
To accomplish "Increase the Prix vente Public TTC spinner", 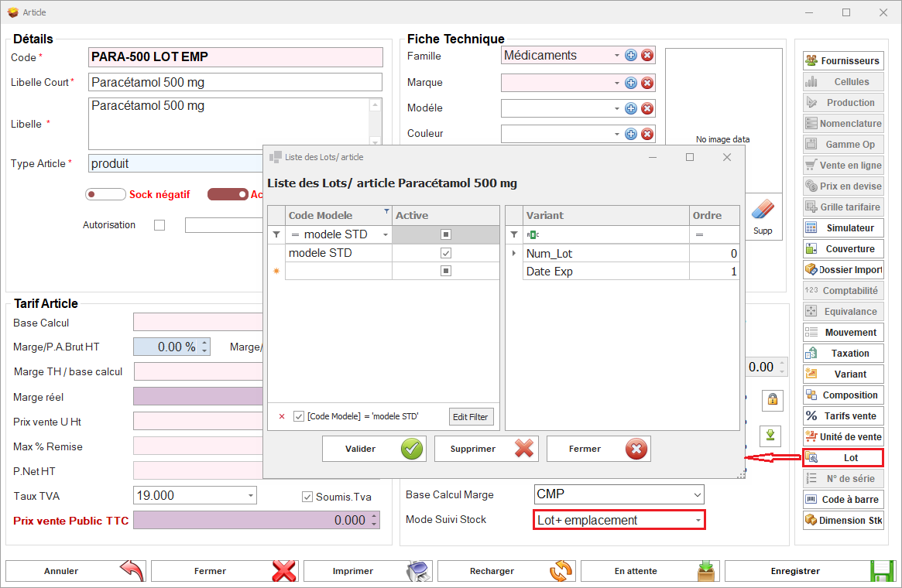I will (375, 517).
